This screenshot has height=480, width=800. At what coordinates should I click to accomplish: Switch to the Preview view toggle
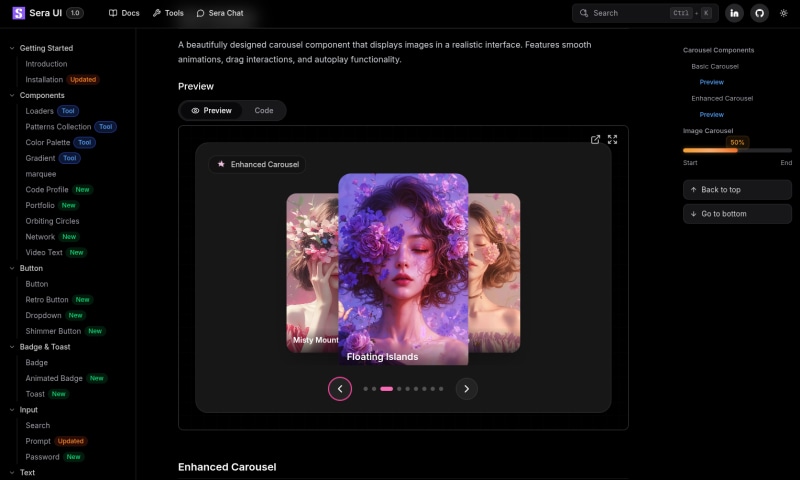tap(211, 111)
